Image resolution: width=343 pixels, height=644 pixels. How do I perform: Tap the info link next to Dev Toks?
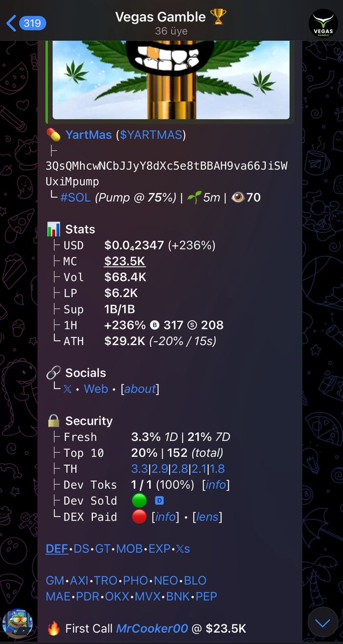pyautogui.click(x=216, y=485)
